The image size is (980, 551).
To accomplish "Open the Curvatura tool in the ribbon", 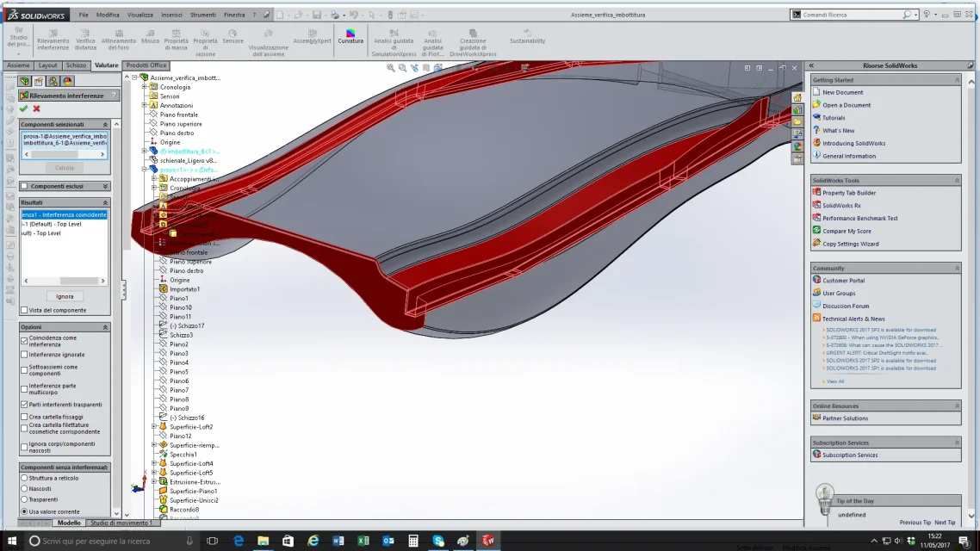I will point(350,36).
